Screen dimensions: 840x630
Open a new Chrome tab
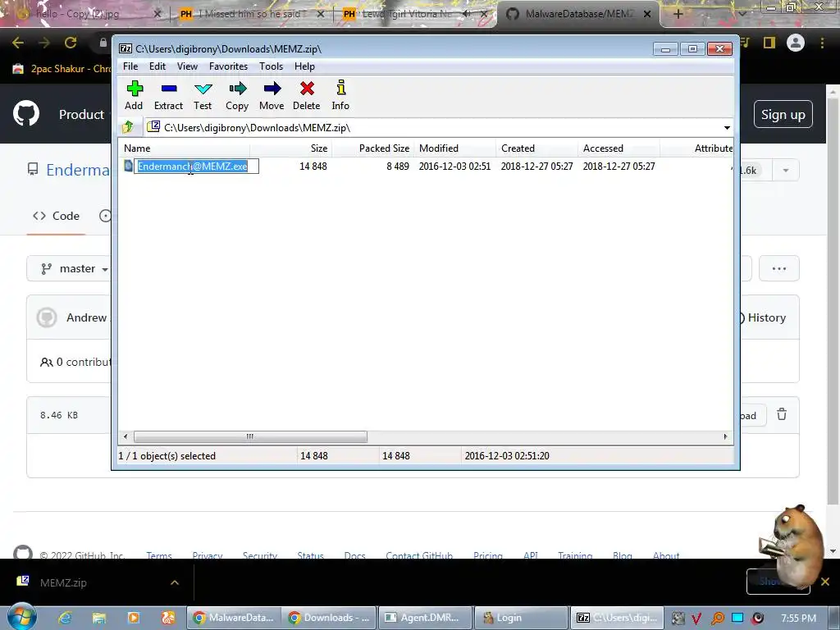pos(678,14)
